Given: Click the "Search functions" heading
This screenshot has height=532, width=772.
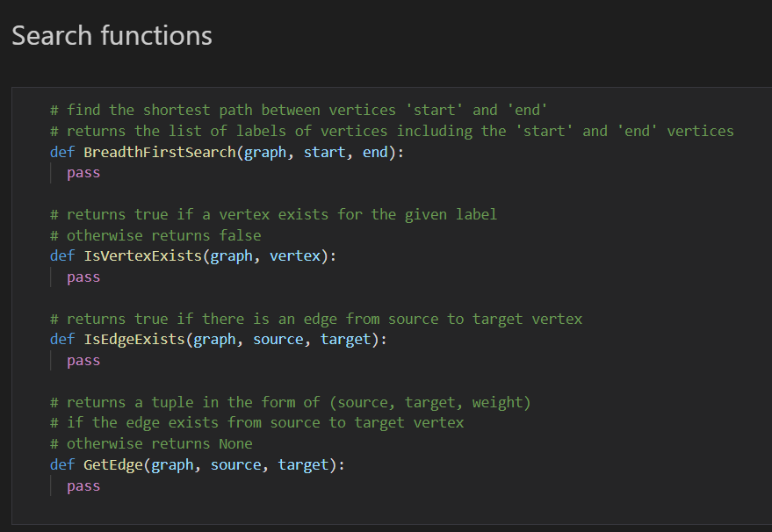Looking at the screenshot, I should point(112,36).
